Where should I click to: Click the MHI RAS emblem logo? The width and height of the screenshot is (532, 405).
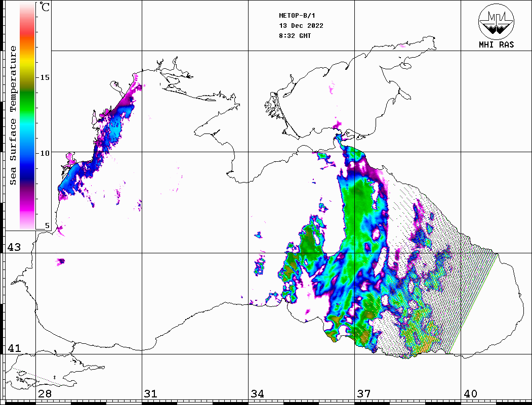point(496,21)
